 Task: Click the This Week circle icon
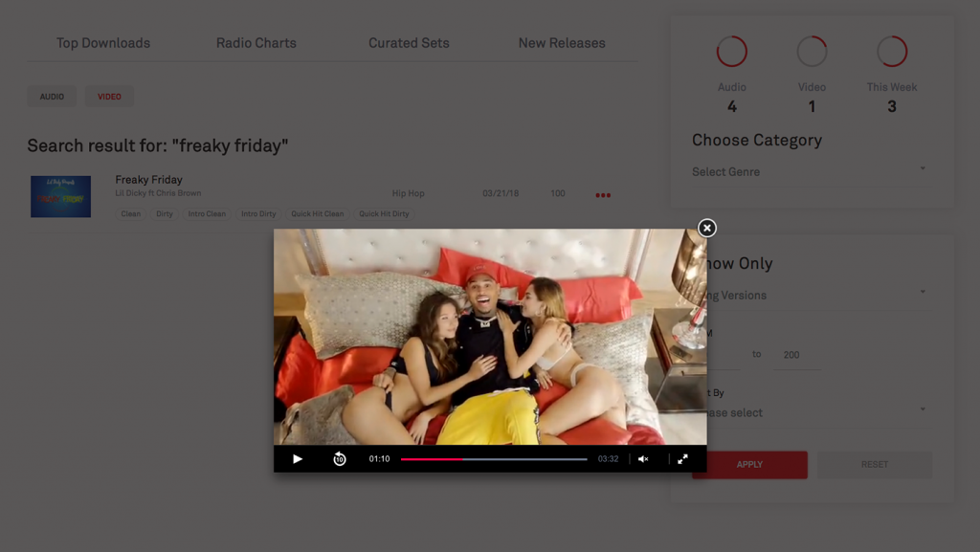(x=892, y=52)
